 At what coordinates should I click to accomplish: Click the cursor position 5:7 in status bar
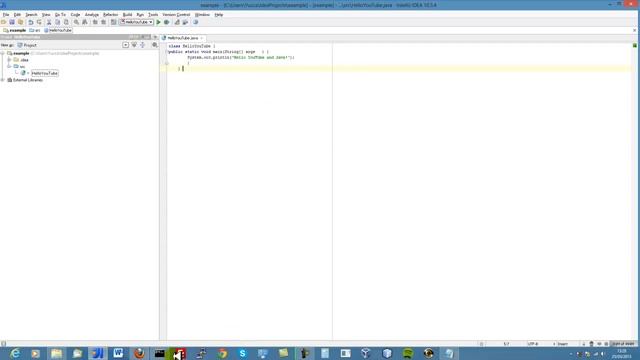[x=507, y=344]
